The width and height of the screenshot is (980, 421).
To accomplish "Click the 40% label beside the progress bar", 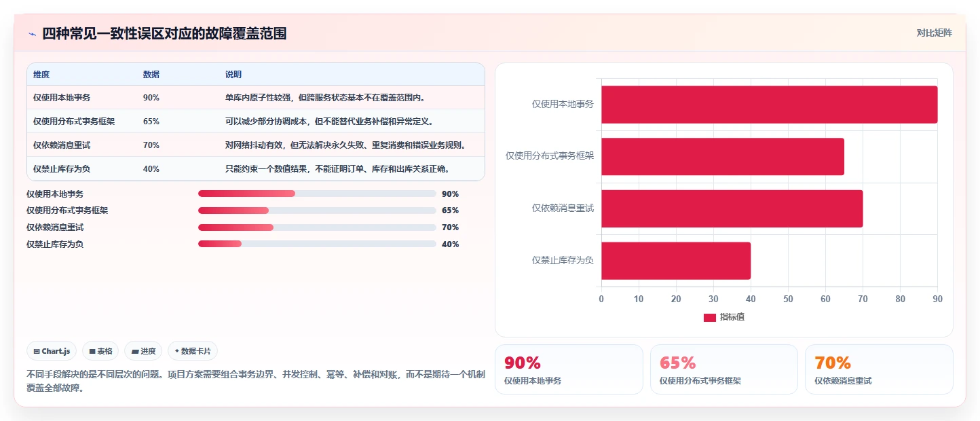I will coord(450,244).
